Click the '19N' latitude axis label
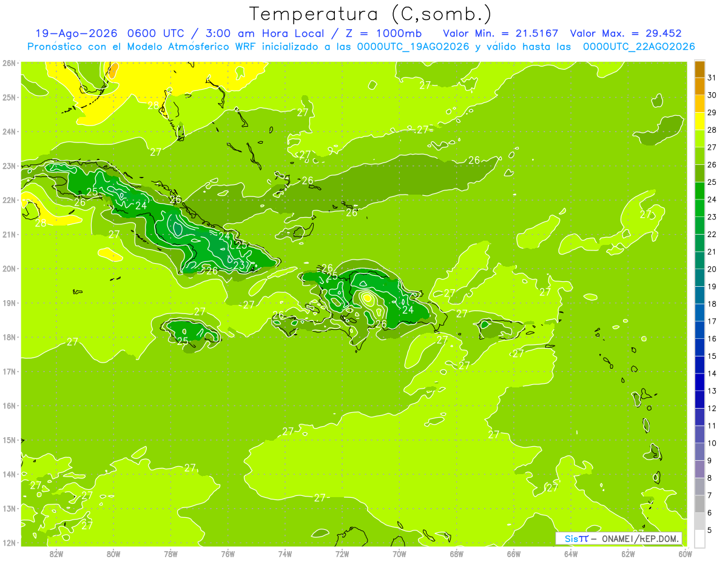Viewport: 728px width, 562px height. point(8,303)
